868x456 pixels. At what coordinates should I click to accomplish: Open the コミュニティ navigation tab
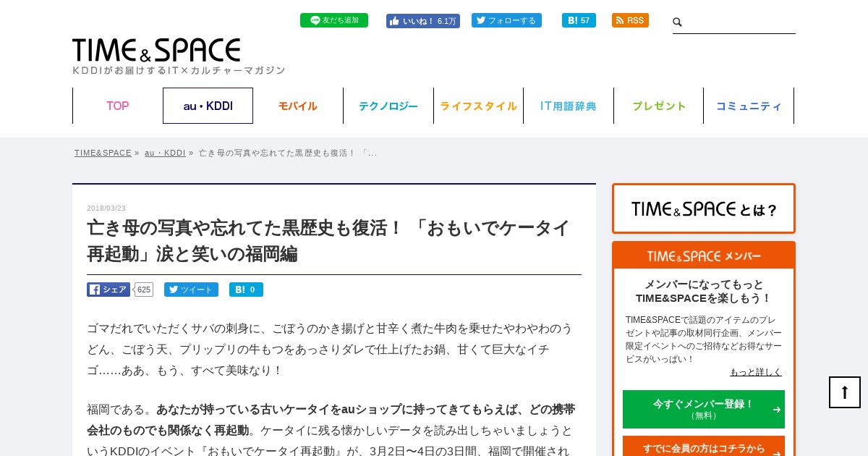click(749, 106)
